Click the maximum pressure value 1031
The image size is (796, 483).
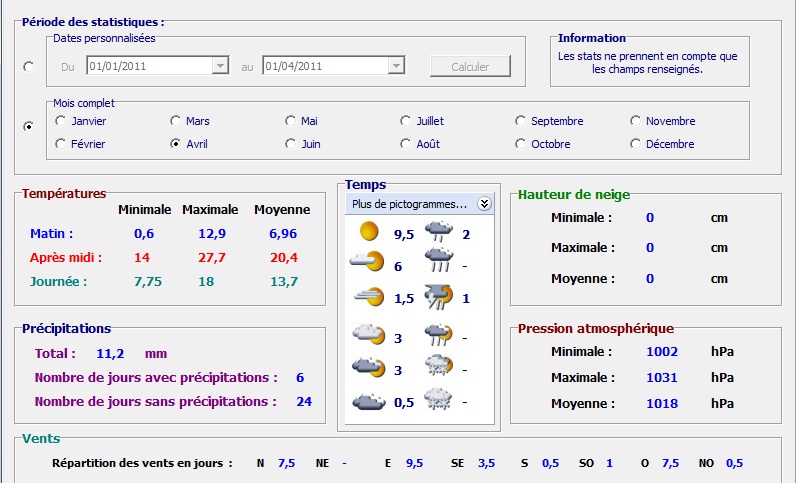662,377
